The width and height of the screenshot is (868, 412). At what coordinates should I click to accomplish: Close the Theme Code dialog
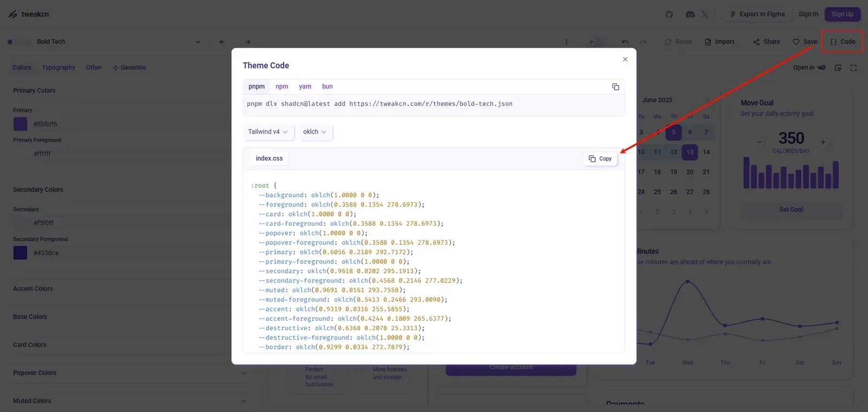(x=625, y=59)
